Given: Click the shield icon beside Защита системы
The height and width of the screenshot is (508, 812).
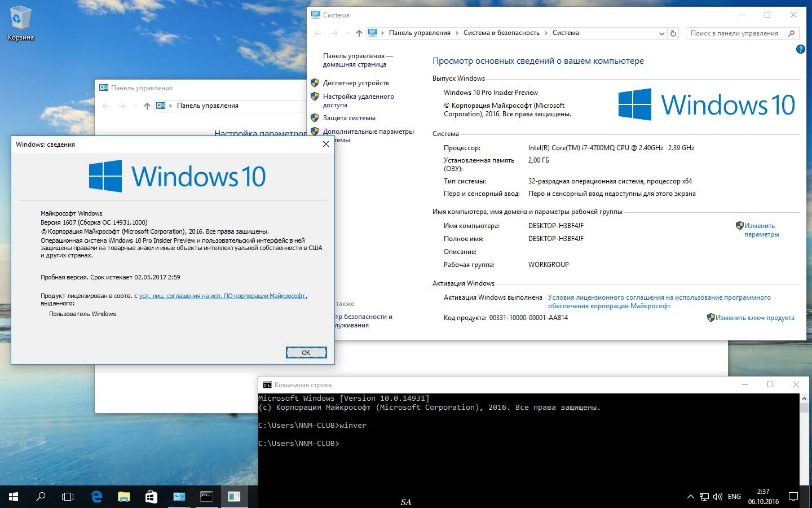Looking at the screenshot, I should point(315,118).
